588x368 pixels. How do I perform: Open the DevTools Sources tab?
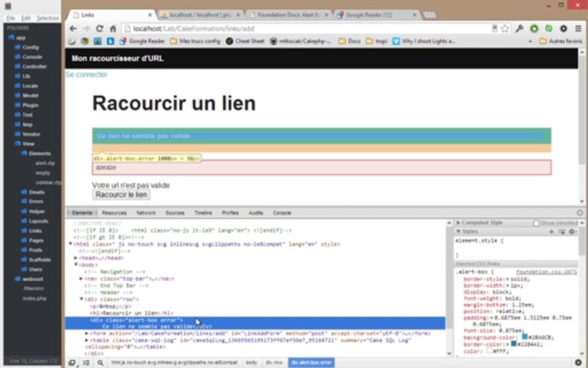pos(175,213)
